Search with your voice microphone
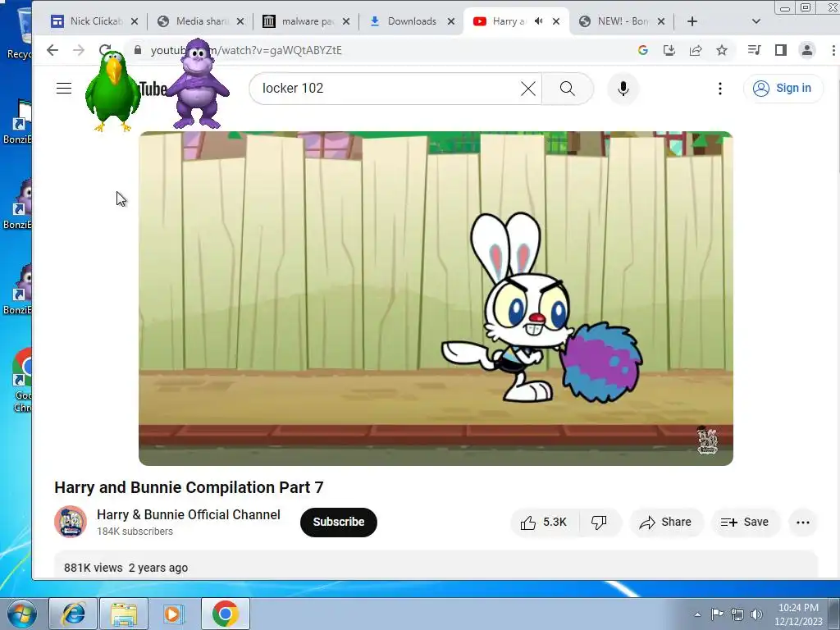Image resolution: width=840 pixels, height=630 pixels. click(623, 89)
